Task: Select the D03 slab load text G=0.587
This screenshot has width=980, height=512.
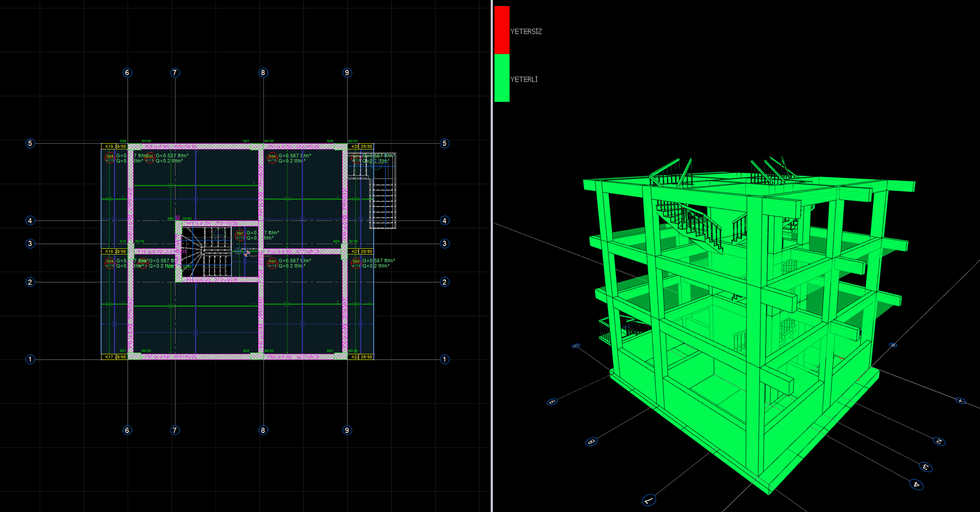Action: tap(295, 261)
